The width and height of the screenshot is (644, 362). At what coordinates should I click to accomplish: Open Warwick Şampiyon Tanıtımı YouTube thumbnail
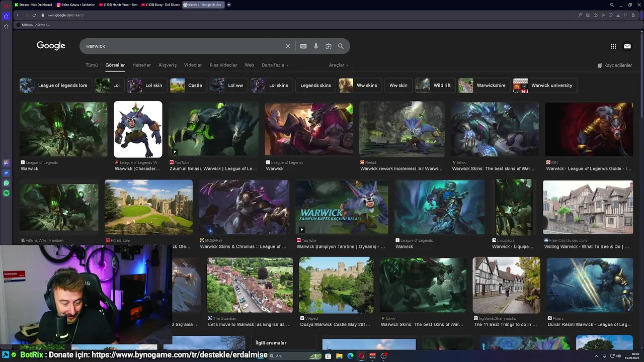coord(342,207)
